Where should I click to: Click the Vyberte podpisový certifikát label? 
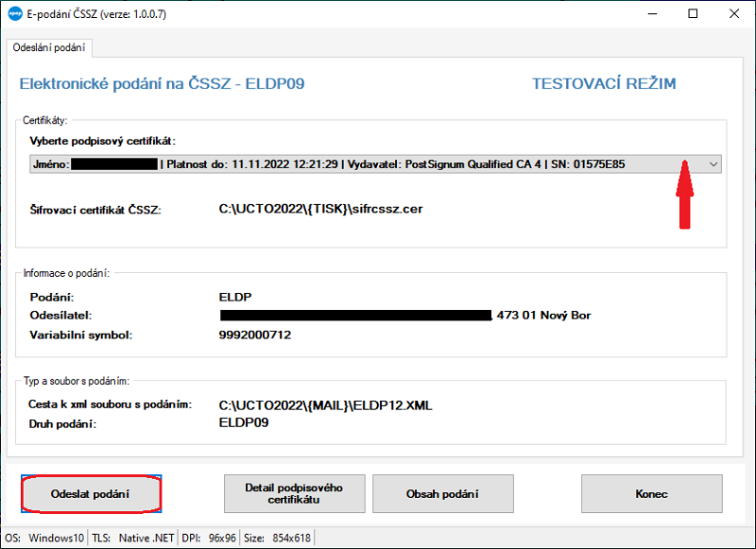pyautogui.click(x=103, y=141)
